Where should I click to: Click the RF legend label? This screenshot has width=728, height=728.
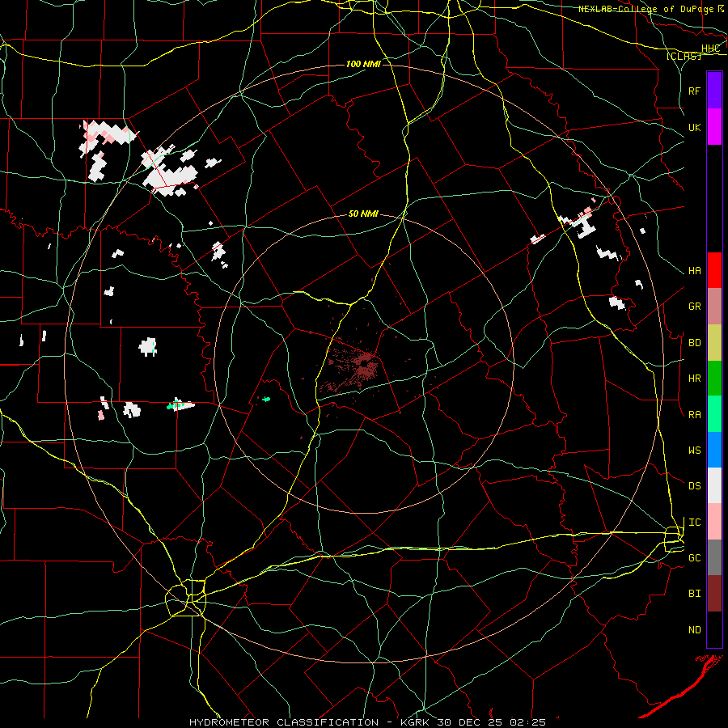[x=694, y=91]
